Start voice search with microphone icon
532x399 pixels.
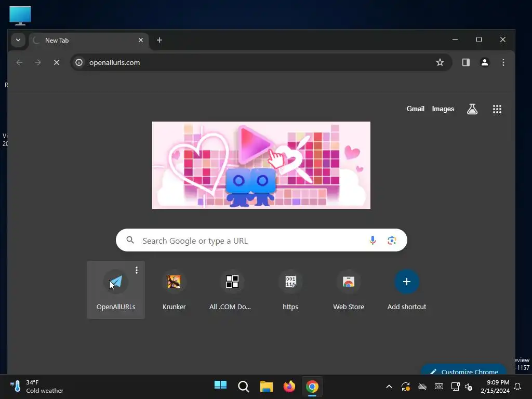click(373, 240)
